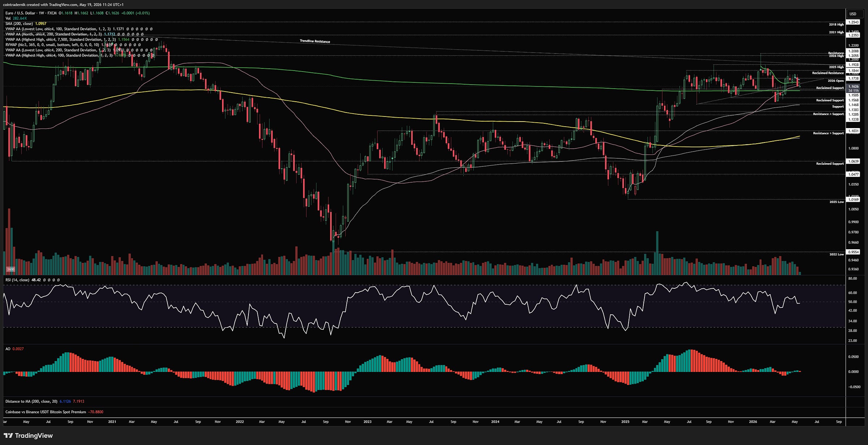The height and width of the screenshot is (445, 868).
Task: Select the Vol 282.64K legend entry
Action: click(16, 18)
